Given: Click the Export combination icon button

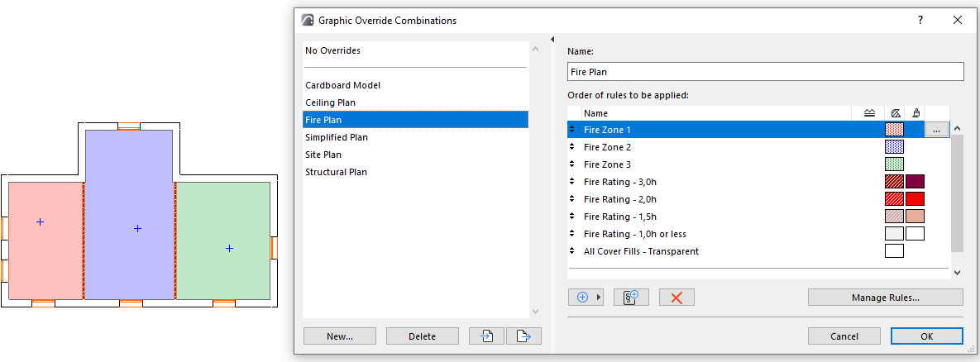Looking at the screenshot, I should tap(523, 336).
